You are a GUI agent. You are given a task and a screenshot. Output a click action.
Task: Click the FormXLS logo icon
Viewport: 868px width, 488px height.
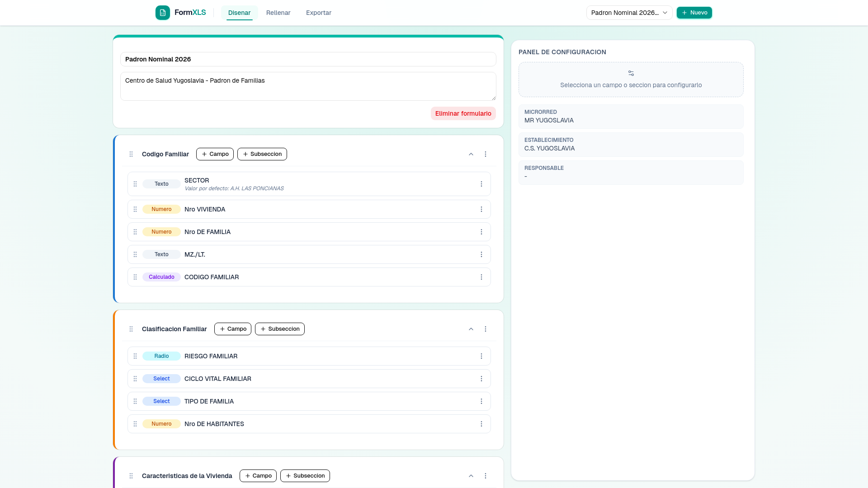pos(163,13)
